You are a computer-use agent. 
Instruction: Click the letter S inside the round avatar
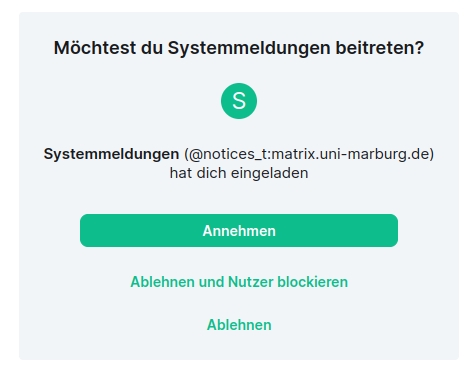pyautogui.click(x=239, y=101)
